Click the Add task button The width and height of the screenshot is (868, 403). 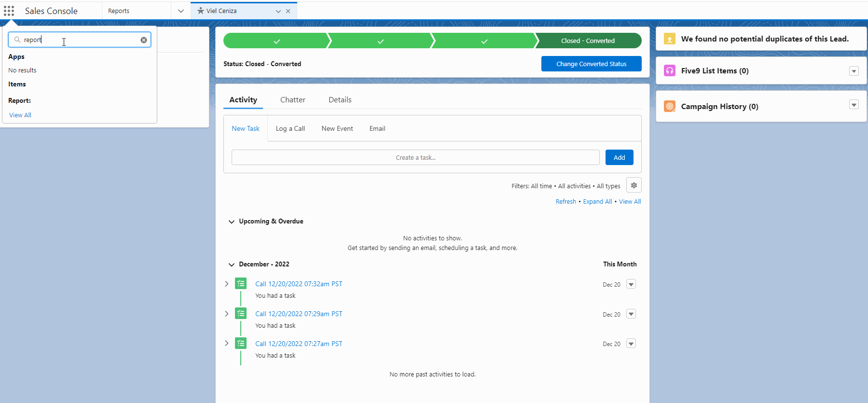[620, 157]
